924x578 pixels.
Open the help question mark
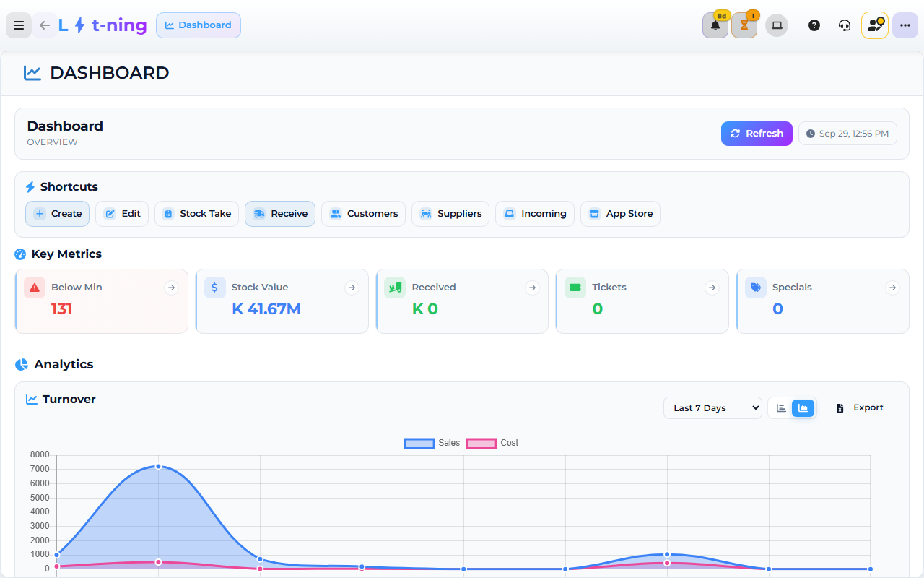point(814,25)
